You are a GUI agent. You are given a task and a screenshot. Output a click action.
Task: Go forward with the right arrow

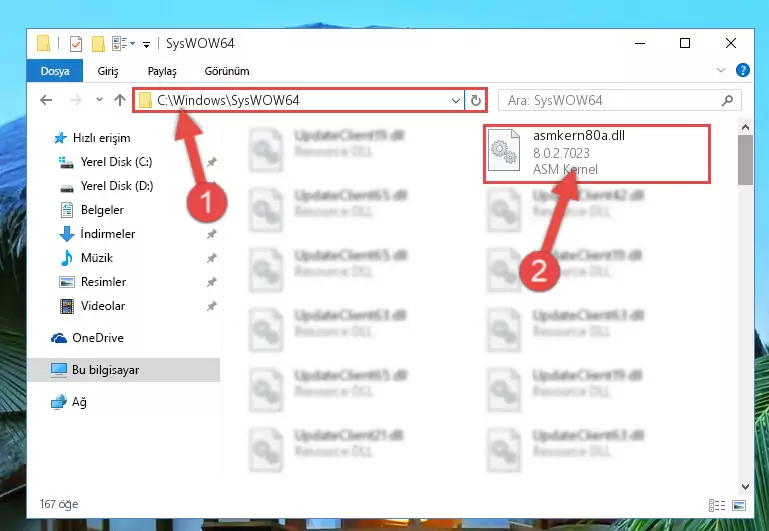(x=76, y=100)
